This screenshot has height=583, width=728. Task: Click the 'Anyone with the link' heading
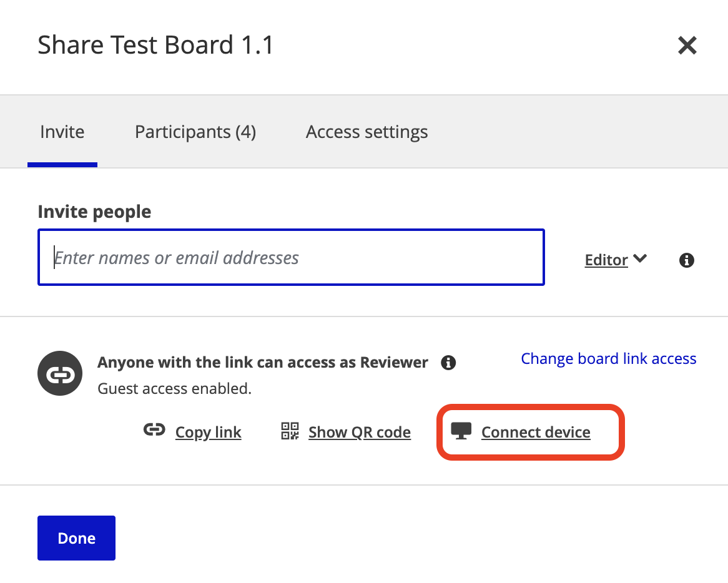click(263, 363)
